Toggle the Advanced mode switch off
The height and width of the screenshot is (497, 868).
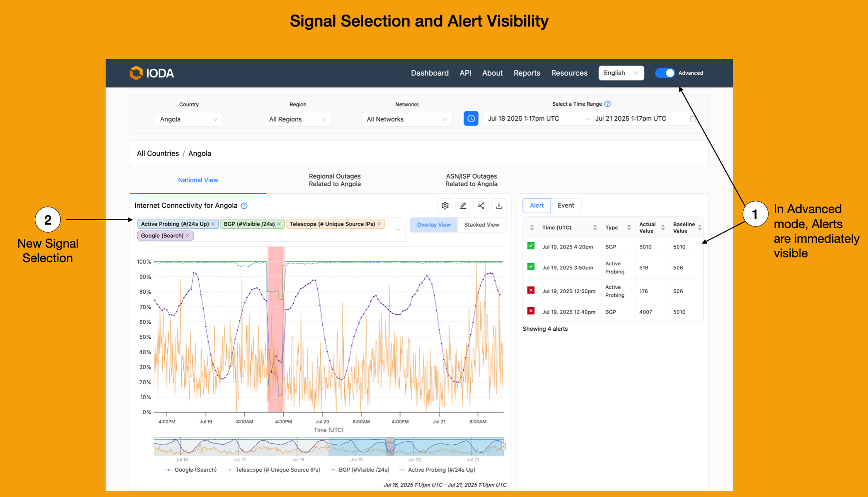(665, 73)
